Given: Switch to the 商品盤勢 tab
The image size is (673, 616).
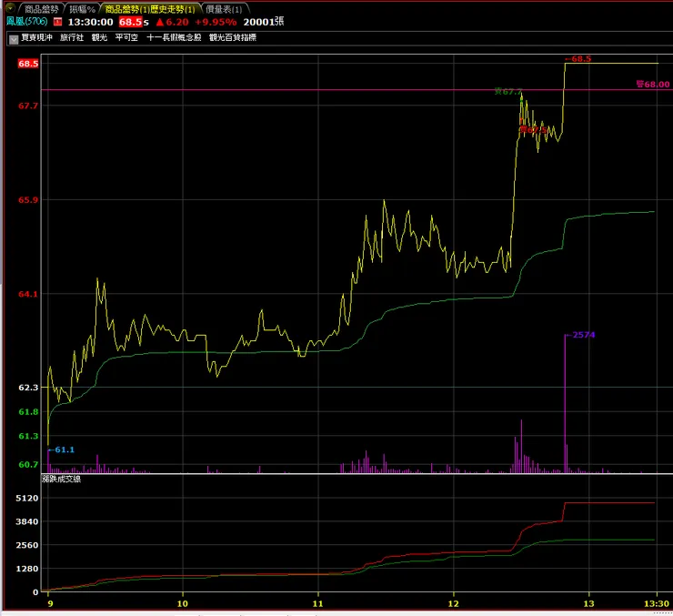Looking at the screenshot, I should (41, 9).
